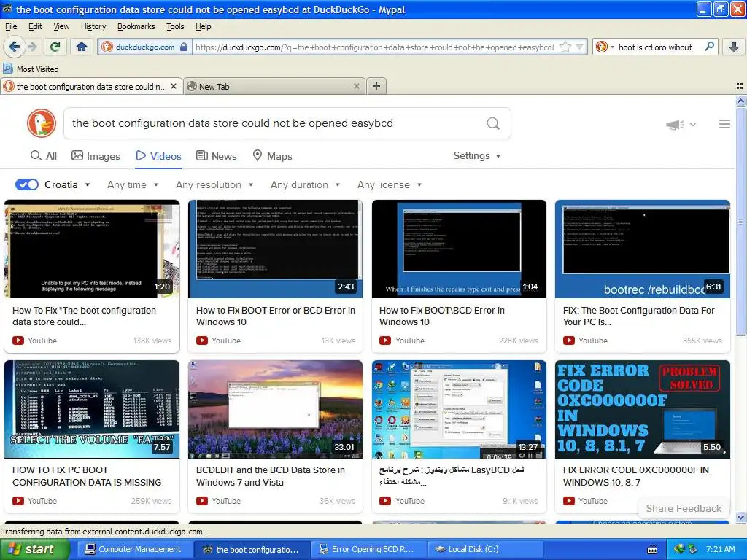Toggle the Croatia region switch
Screen dimensions: 747x560
click(x=27, y=184)
